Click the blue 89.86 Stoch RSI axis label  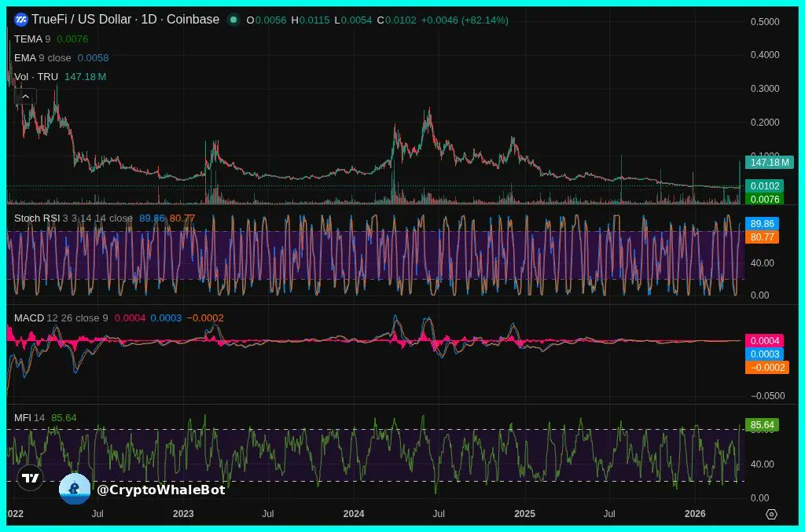click(x=763, y=224)
